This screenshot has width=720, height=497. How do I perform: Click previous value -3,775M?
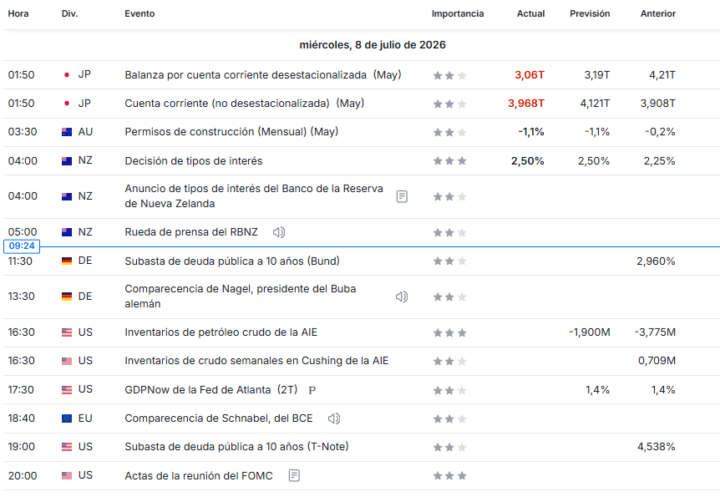(x=655, y=332)
